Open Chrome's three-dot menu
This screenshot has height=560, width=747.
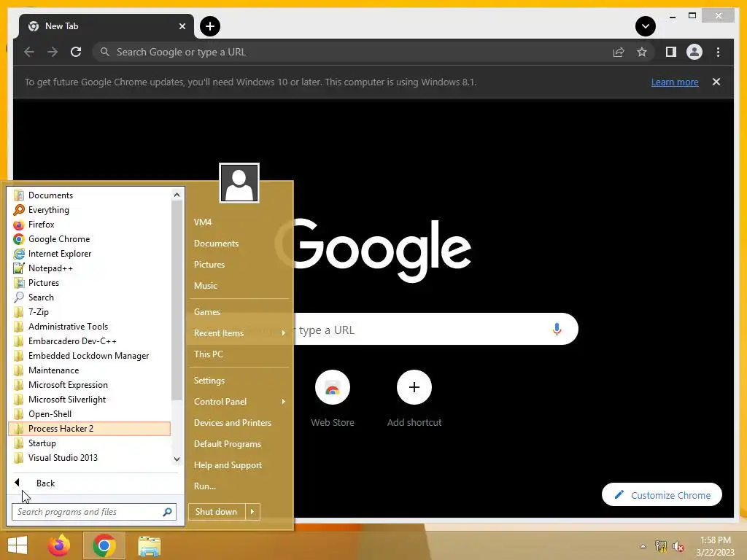coord(718,52)
